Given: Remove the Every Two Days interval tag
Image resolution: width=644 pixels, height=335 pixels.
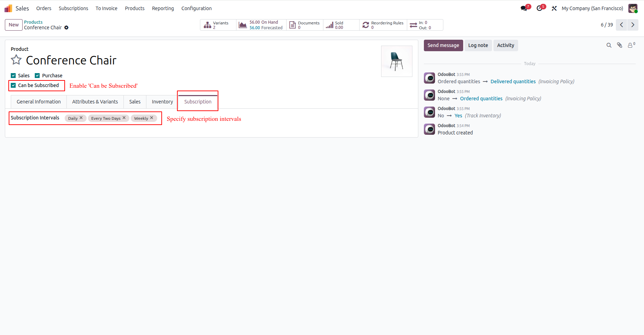Looking at the screenshot, I should coord(124,118).
